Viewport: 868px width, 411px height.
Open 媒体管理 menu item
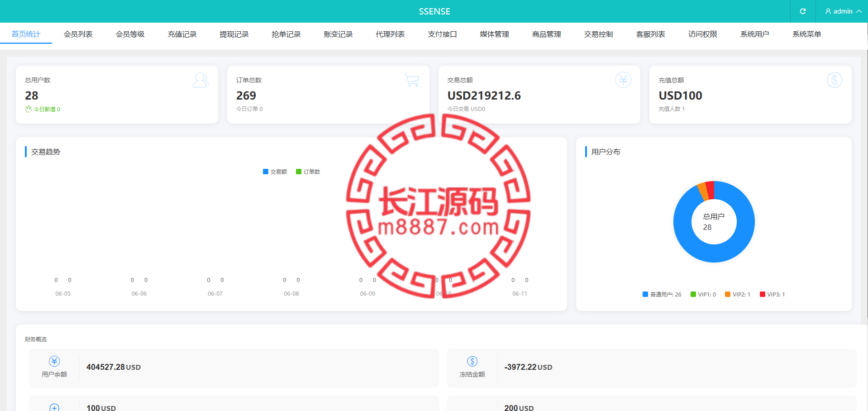[x=494, y=34]
